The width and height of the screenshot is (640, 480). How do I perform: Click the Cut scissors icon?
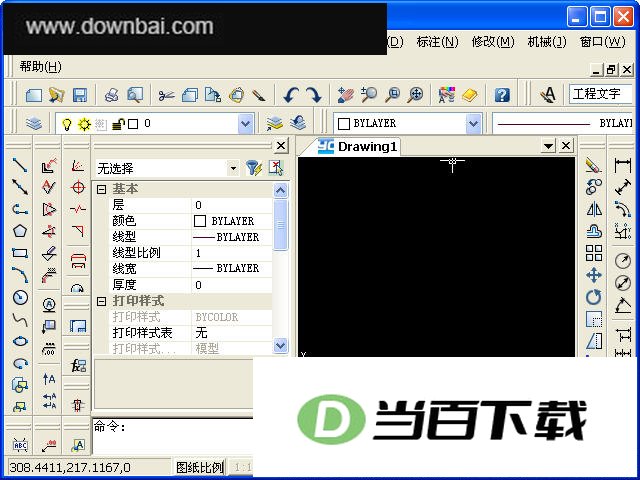coord(166,96)
